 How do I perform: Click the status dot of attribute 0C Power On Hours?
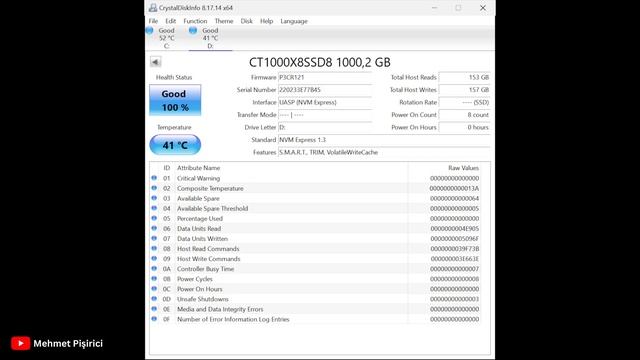tap(154, 289)
